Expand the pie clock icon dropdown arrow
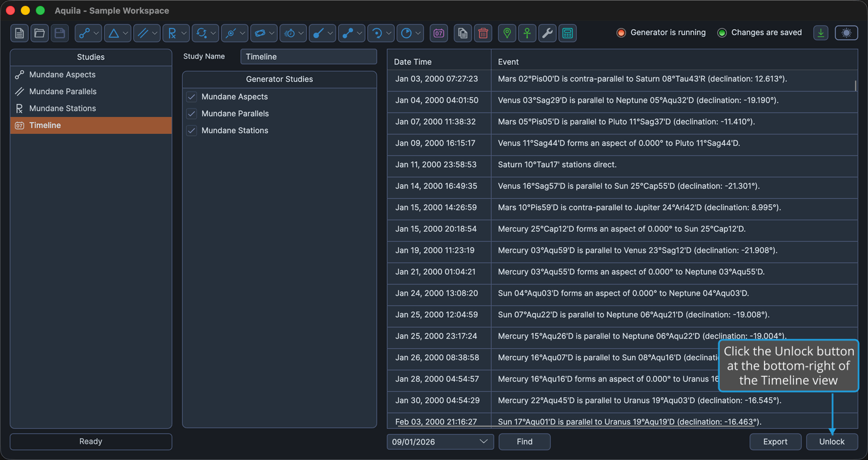This screenshot has width=868, height=460. (418, 33)
